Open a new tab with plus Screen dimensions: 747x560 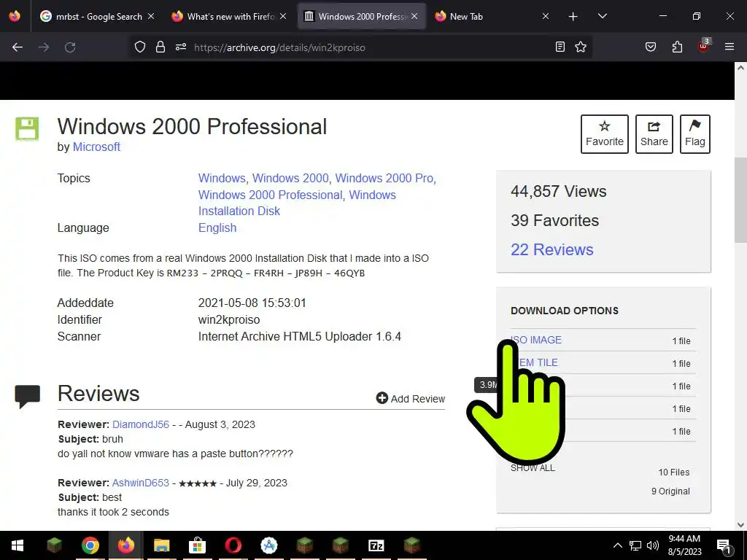click(x=573, y=17)
